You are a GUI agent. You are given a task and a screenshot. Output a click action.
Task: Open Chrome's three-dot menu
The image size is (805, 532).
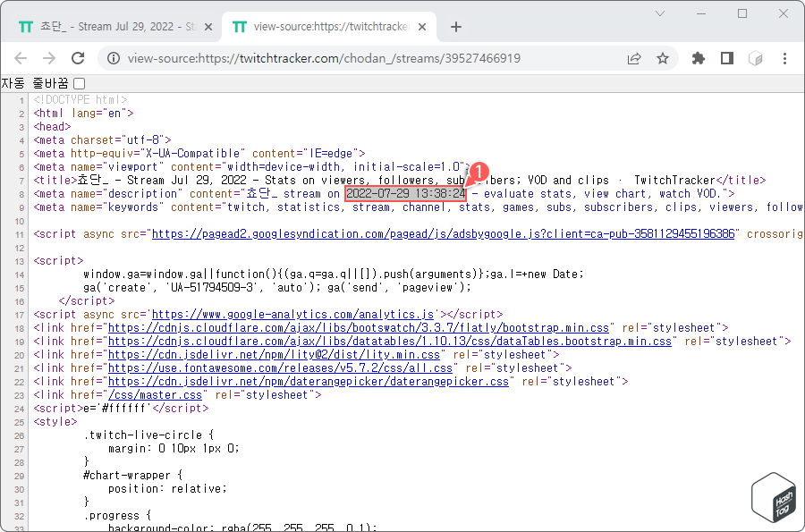pos(784,58)
